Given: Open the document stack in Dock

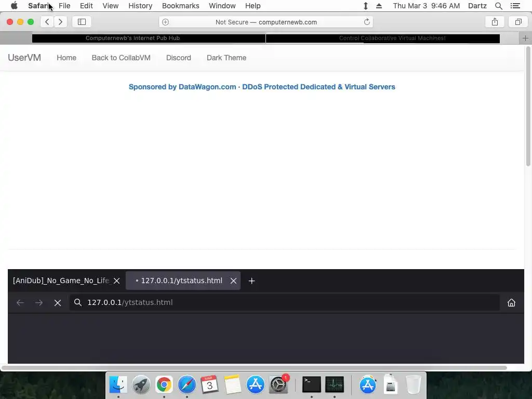Looking at the screenshot, I should point(391,384).
